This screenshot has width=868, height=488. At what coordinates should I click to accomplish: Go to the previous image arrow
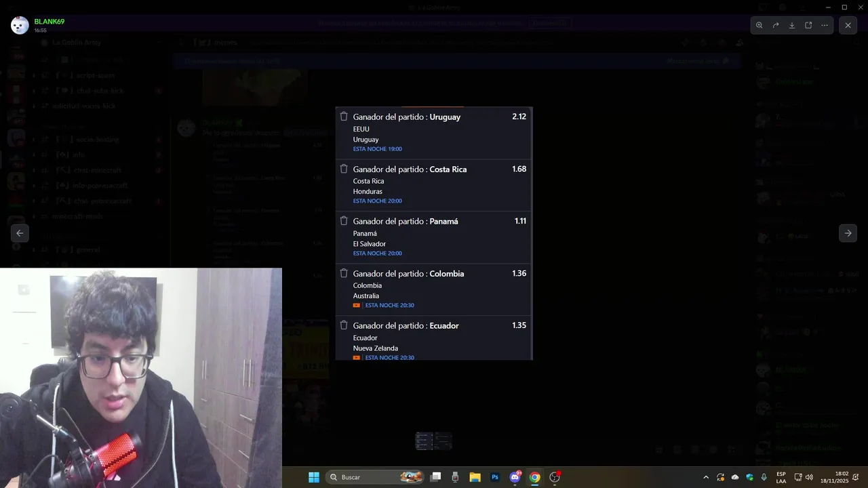pos(20,233)
